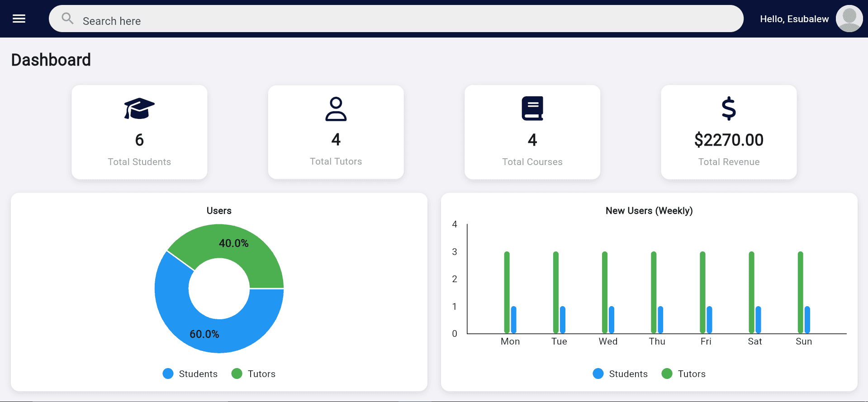Toggle Students legend in weekly chart
The width and height of the screenshot is (868, 402).
621,374
